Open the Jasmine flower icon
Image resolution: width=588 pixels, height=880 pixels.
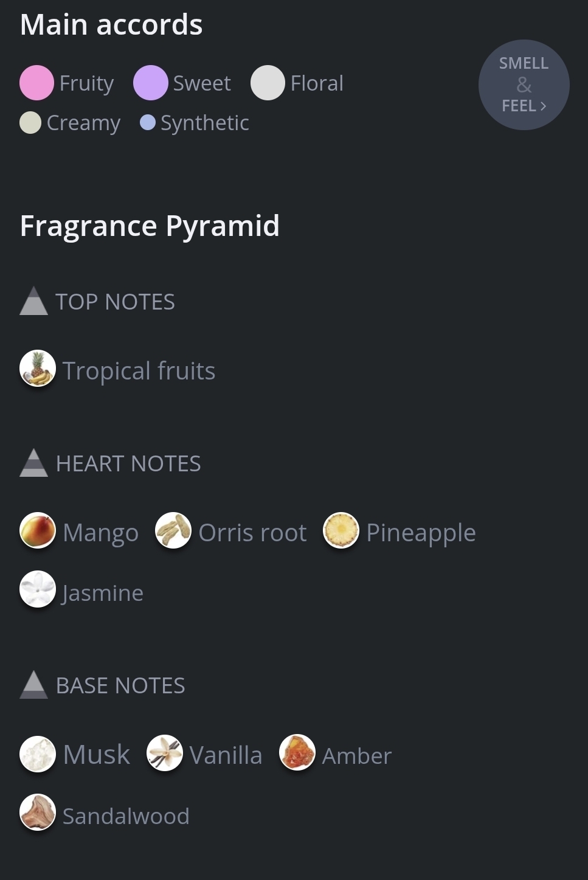point(38,589)
